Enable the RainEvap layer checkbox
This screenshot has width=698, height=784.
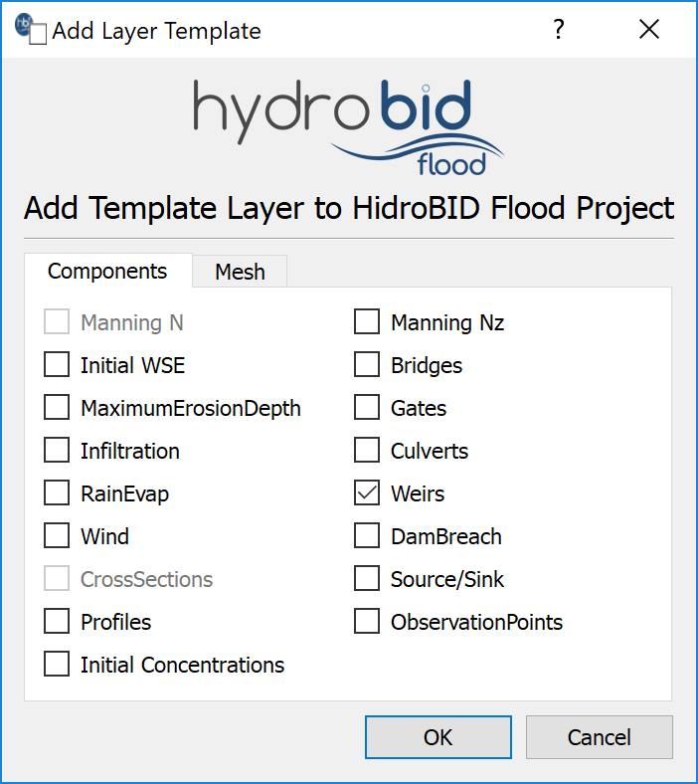coord(57,493)
